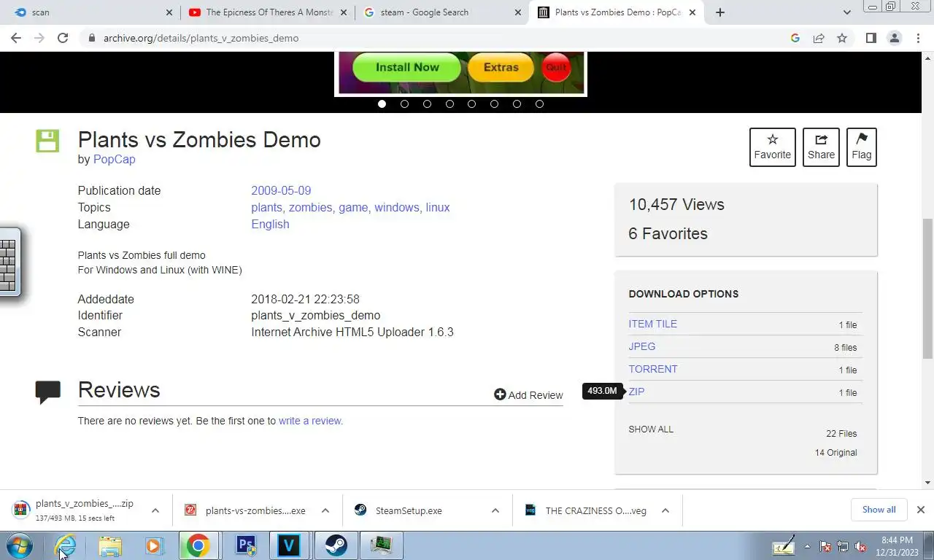Open options for plants-vs-zombies exe download
The height and width of the screenshot is (560, 934).
[x=325, y=510]
